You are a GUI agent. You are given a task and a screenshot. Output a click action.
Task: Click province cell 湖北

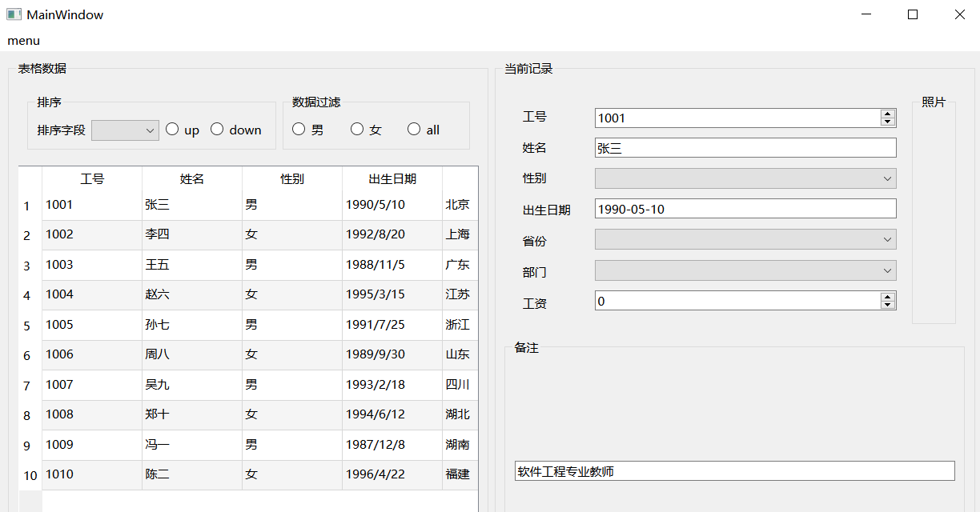[x=460, y=415]
